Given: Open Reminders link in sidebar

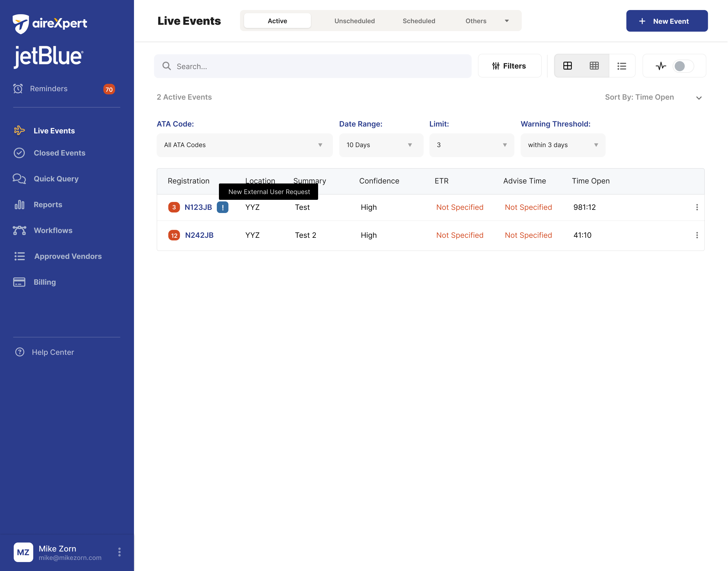Looking at the screenshot, I should [49, 89].
